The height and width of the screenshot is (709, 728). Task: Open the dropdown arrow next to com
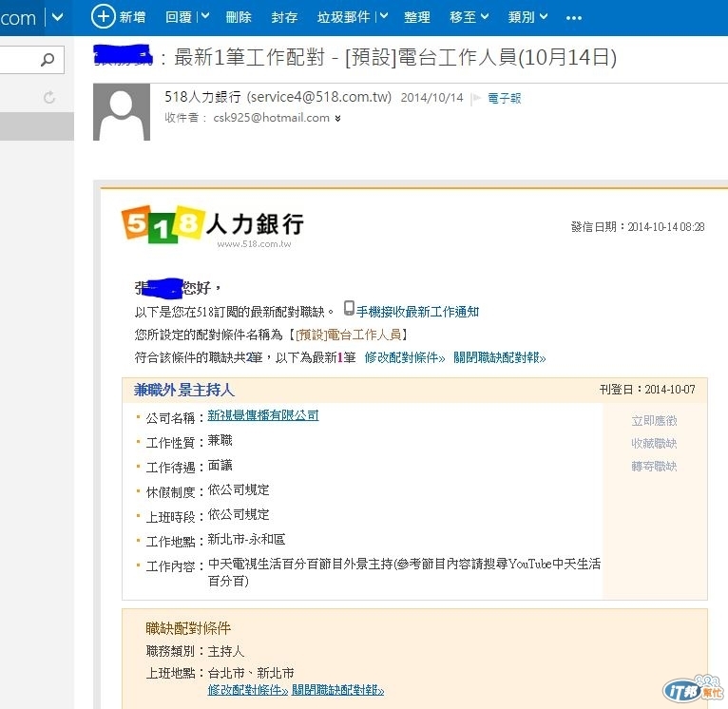coord(58,17)
